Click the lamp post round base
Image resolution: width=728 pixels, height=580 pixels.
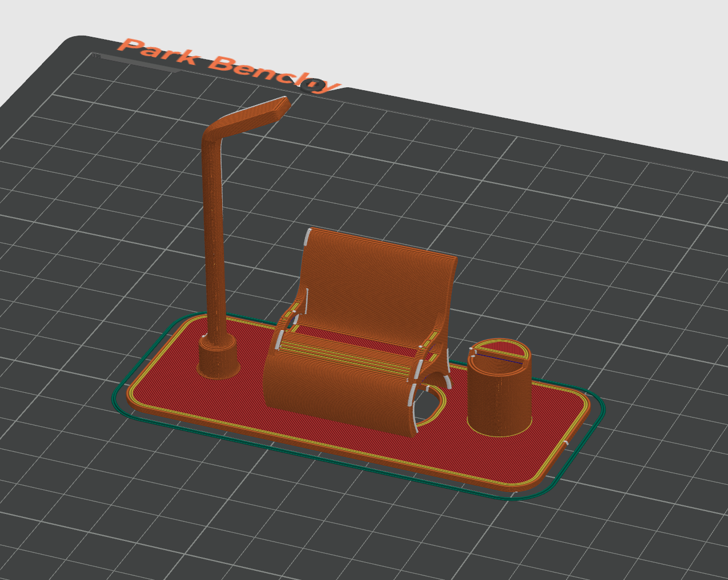pyautogui.click(x=218, y=357)
